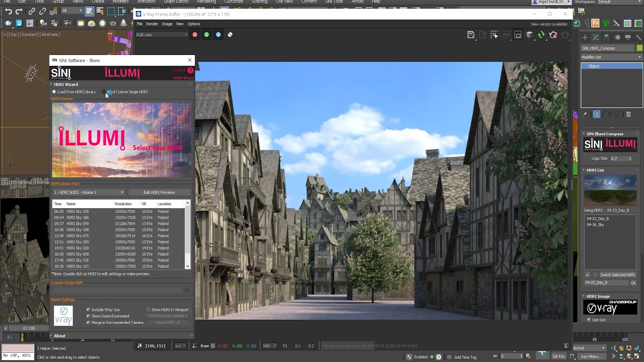Browse for custom HDRI folder icon
Image resolution: width=644 pixels, height=362 pixels.
[x=187, y=290]
